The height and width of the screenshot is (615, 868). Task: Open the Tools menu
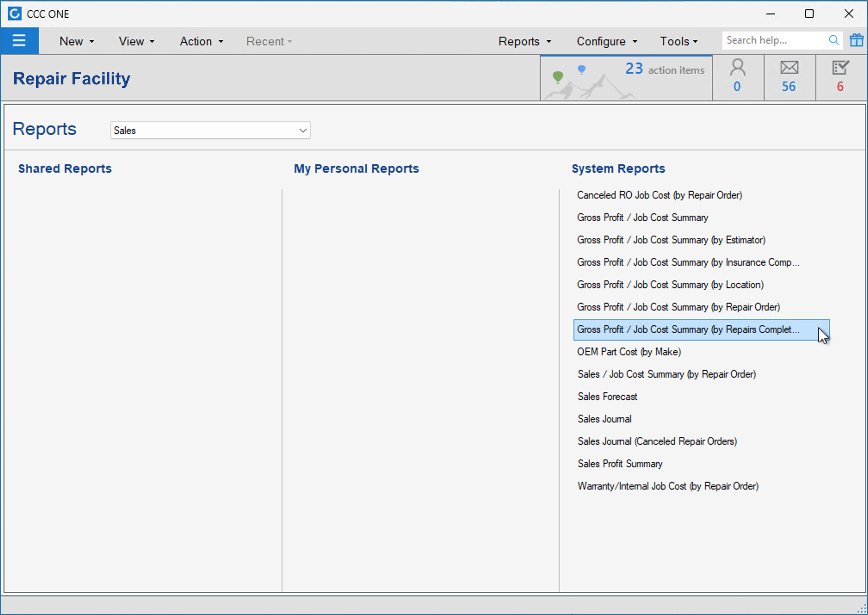679,41
